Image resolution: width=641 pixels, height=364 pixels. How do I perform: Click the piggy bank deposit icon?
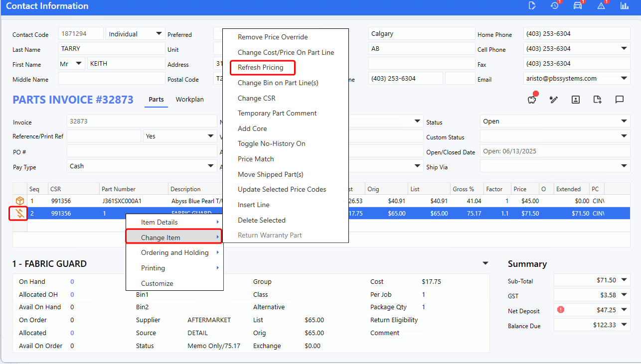(x=532, y=100)
